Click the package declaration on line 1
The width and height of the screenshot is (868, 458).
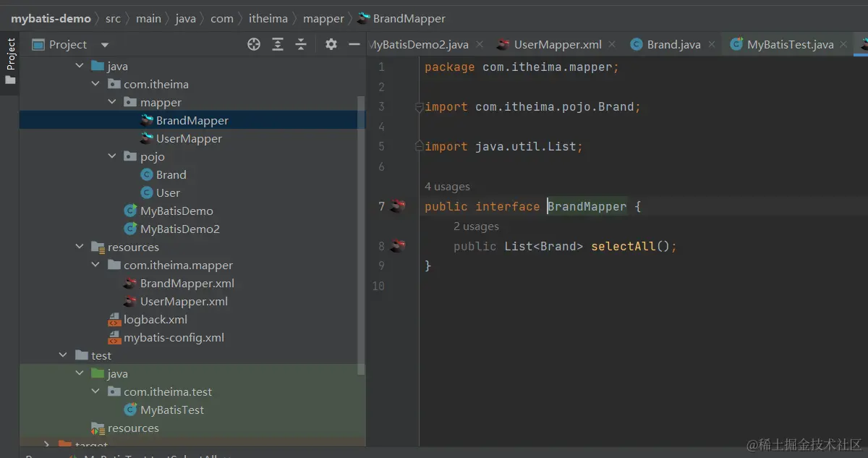(x=522, y=67)
